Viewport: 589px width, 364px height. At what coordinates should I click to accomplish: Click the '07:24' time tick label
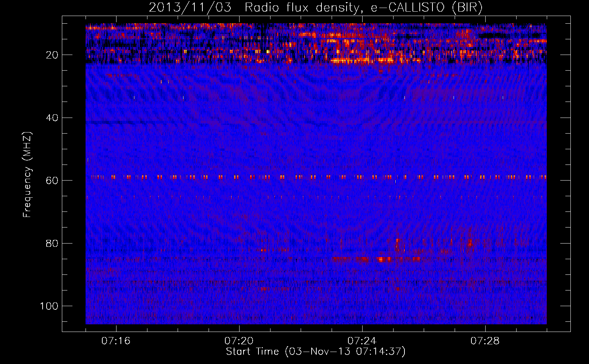pyautogui.click(x=362, y=341)
